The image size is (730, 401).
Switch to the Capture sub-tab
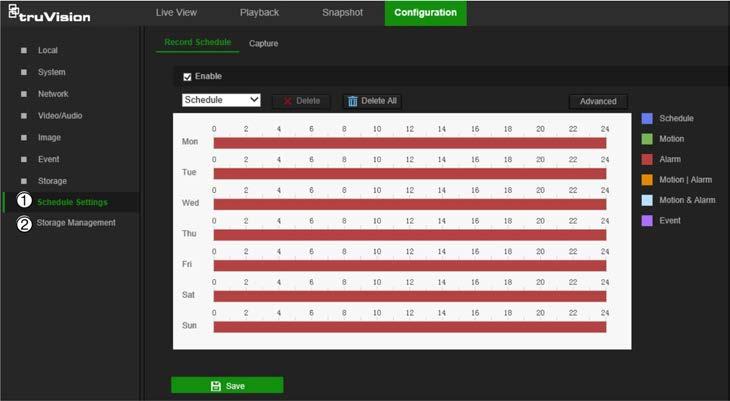264,43
